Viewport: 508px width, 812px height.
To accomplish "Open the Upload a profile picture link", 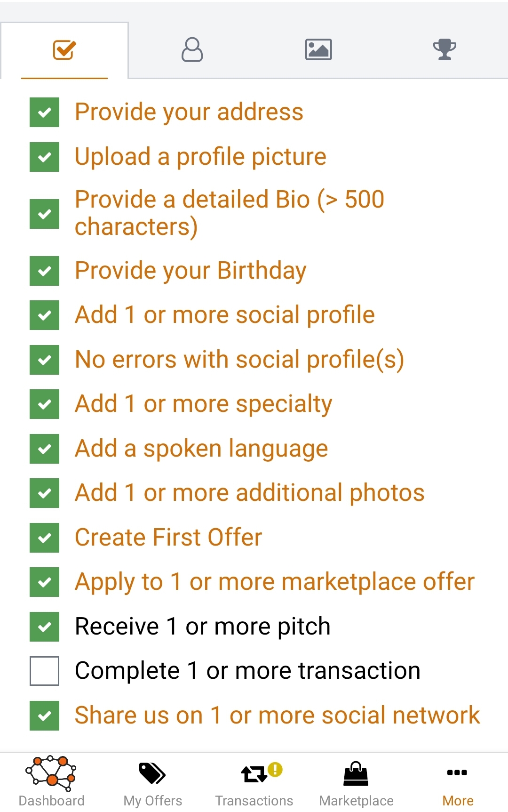I will click(200, 157).
